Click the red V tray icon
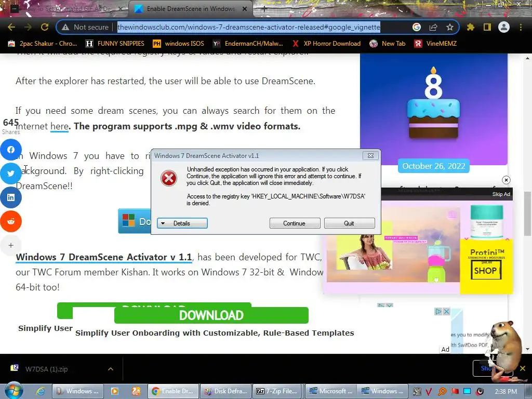This screenshot has height=399, width=532. (x=429, y=392)
